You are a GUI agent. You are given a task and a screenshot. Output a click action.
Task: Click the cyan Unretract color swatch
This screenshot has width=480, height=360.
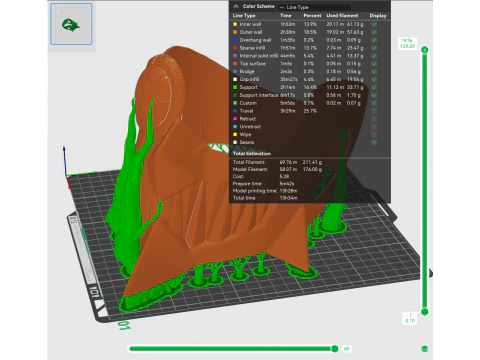click(x=235, y=127)
